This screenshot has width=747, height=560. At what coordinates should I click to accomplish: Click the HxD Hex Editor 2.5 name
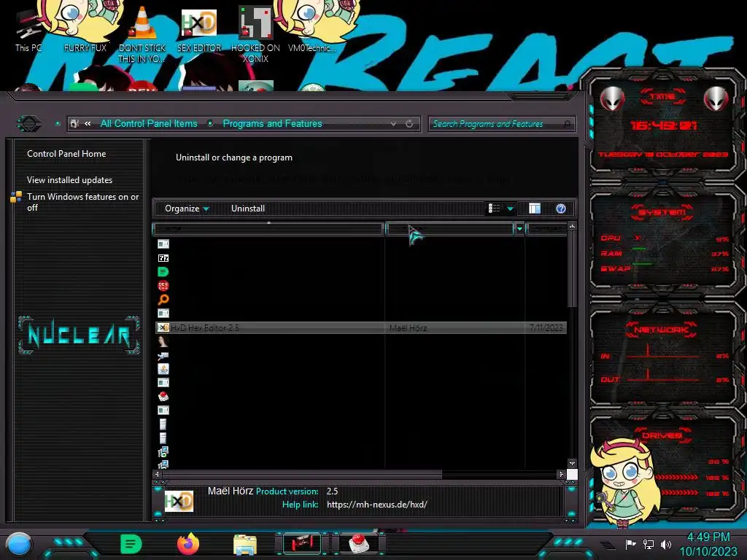coord(205,327)
